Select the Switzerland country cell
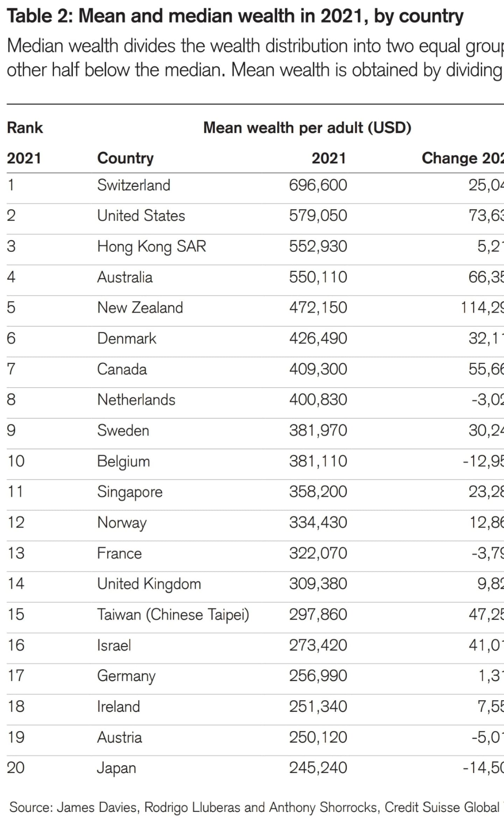504x822 pixels. 134,185
